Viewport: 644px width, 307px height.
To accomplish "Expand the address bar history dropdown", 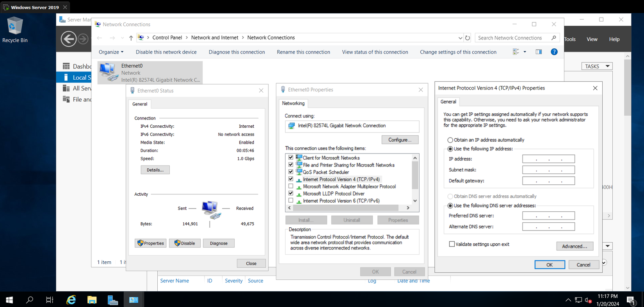I will tap(460, 38).
